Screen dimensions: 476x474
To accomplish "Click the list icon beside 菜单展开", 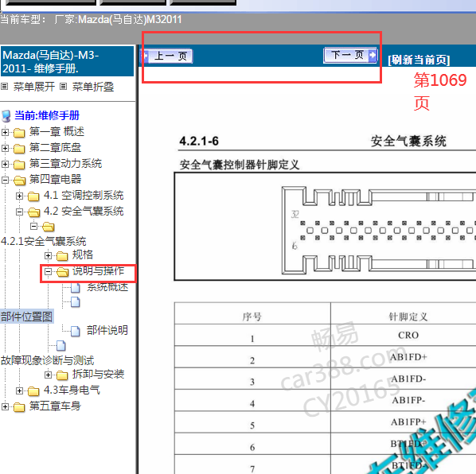I will 4,87.
